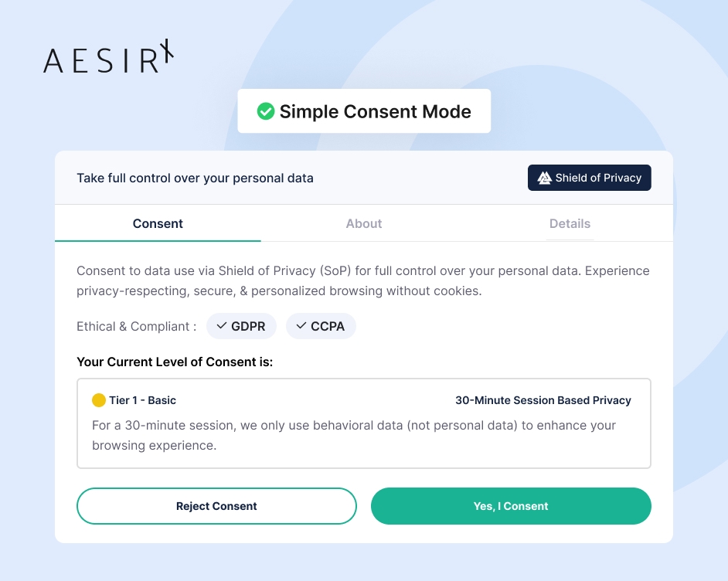The image size is (728, 581).
Task: Click the green checkmark badge icon
Action: pyautogui.click(x=266, y=111)
